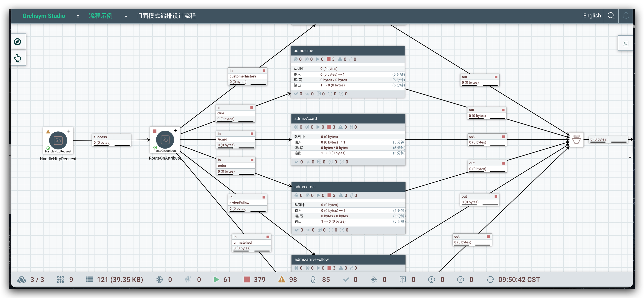The width and height of the screenshot is (644, 298).
Task: Expand the plus on RouteOnAttribute
Action: click(x=176, y=130)
